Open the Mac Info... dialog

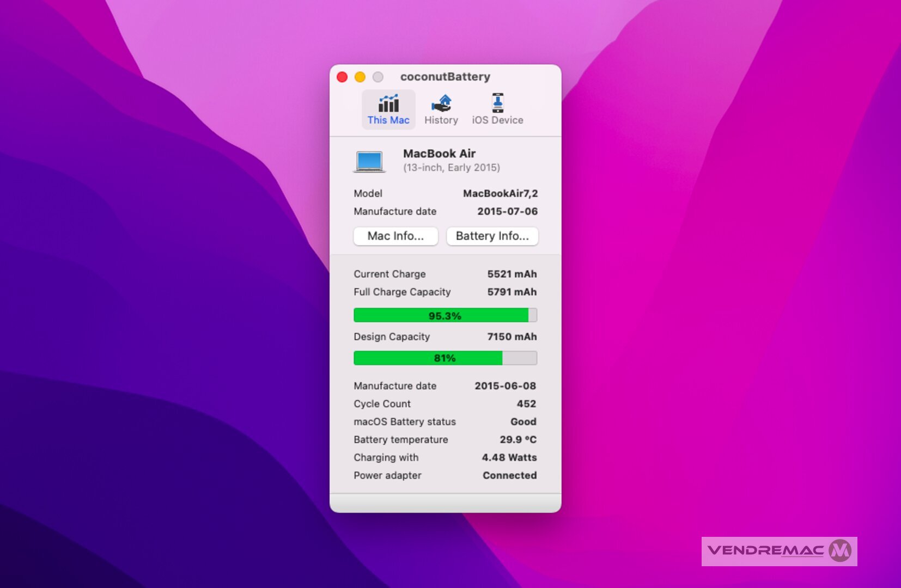(395, 236)
